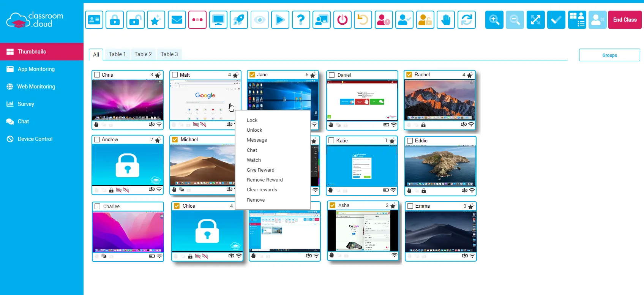Click the zoom out magnifier icon
Image resolution: width=644 pixels, height=295 pixels.
click(x=515, y=20)
